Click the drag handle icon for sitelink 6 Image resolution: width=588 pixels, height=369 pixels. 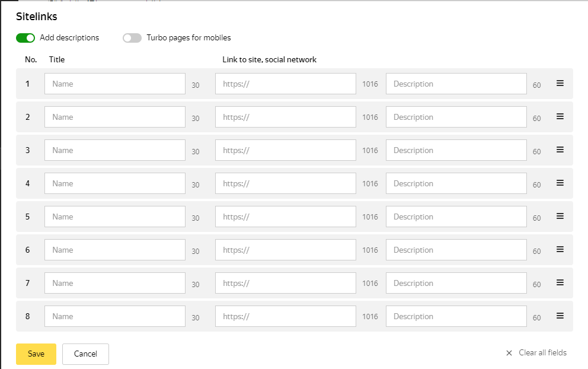[x=560, y=250]
